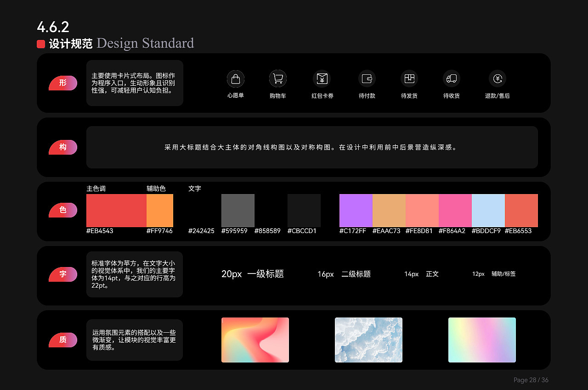Choose the 质 section pill label
This screenshot has height=390, width=588.
click(63, 340)
